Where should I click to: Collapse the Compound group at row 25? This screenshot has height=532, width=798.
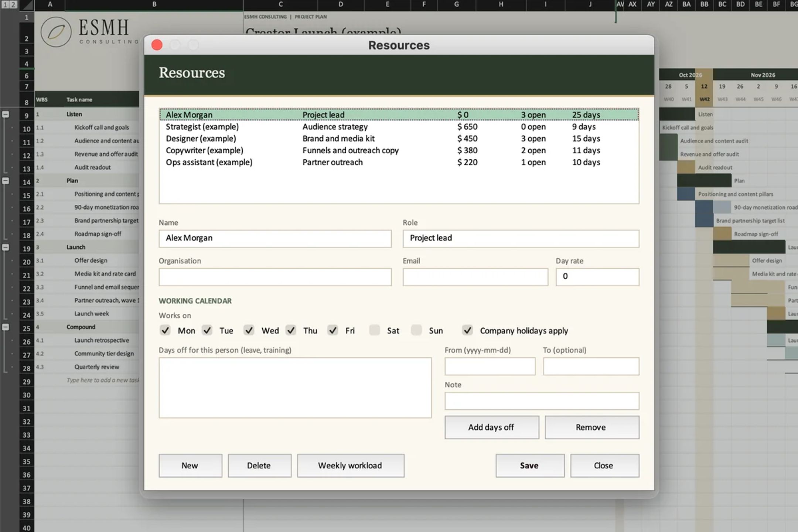[6, 327]
